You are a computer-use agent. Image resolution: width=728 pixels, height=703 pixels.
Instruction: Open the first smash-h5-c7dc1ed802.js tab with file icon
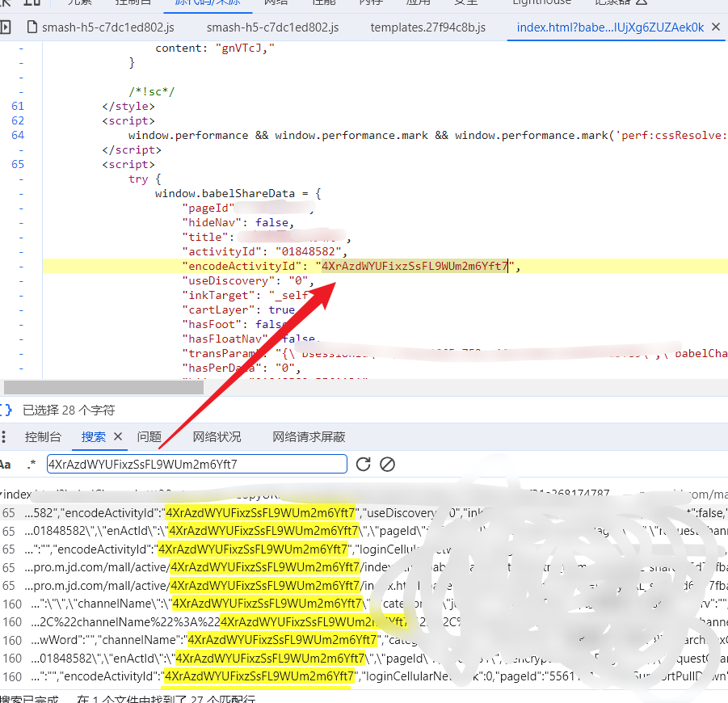click(x=101, y=27)
